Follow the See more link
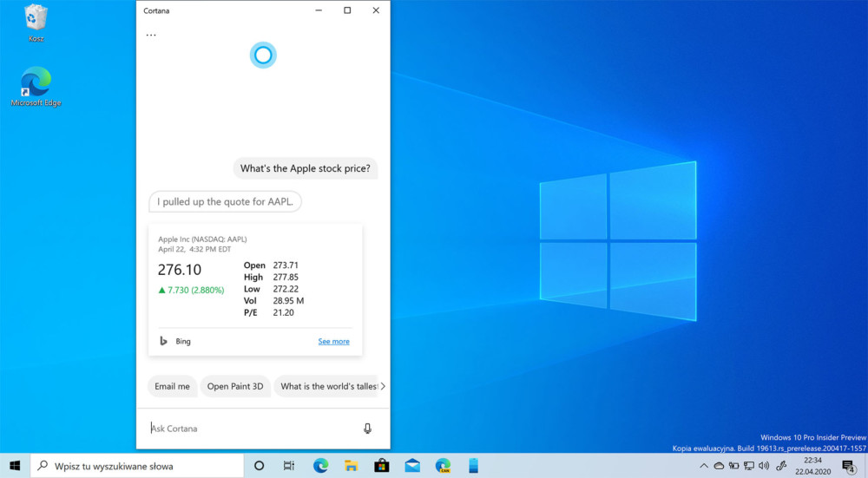Screen dimensions: 868x478 point(334,341)
